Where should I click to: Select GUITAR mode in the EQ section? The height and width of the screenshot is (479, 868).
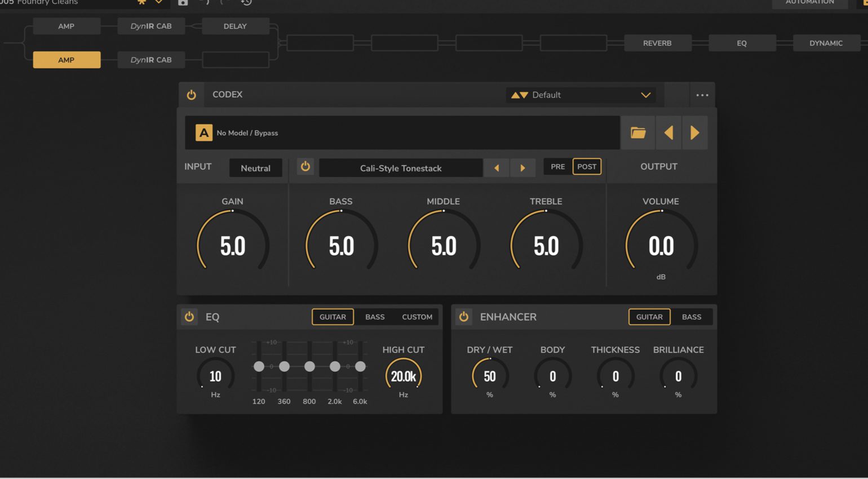point(333,317)
